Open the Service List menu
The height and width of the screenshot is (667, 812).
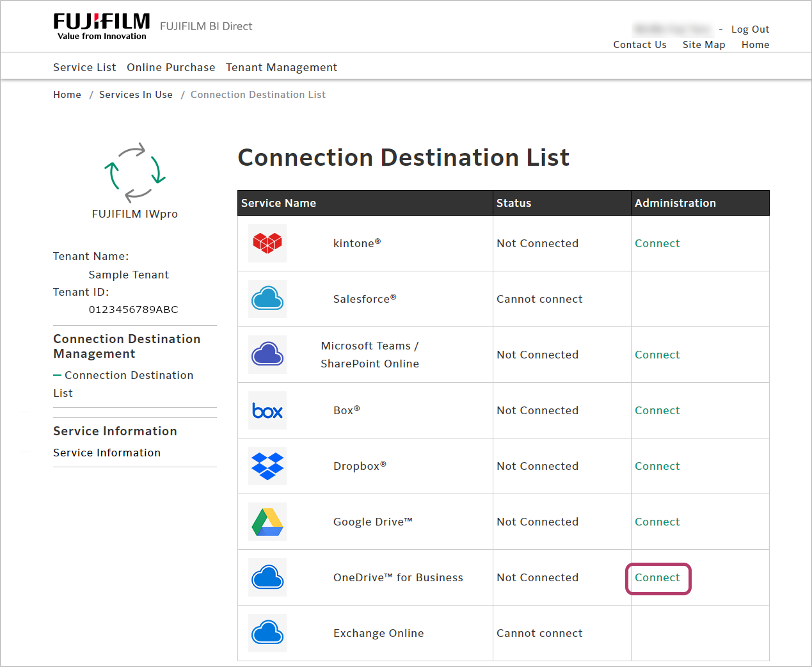[84, 67]
